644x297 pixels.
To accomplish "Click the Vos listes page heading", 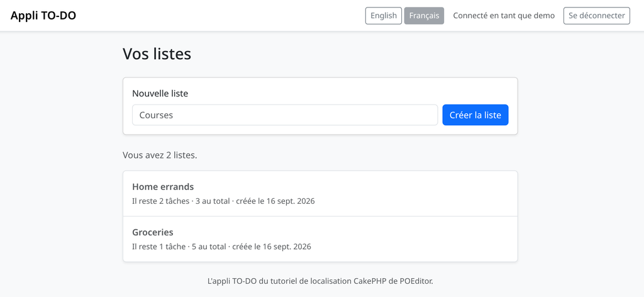I will click(157, 54).
